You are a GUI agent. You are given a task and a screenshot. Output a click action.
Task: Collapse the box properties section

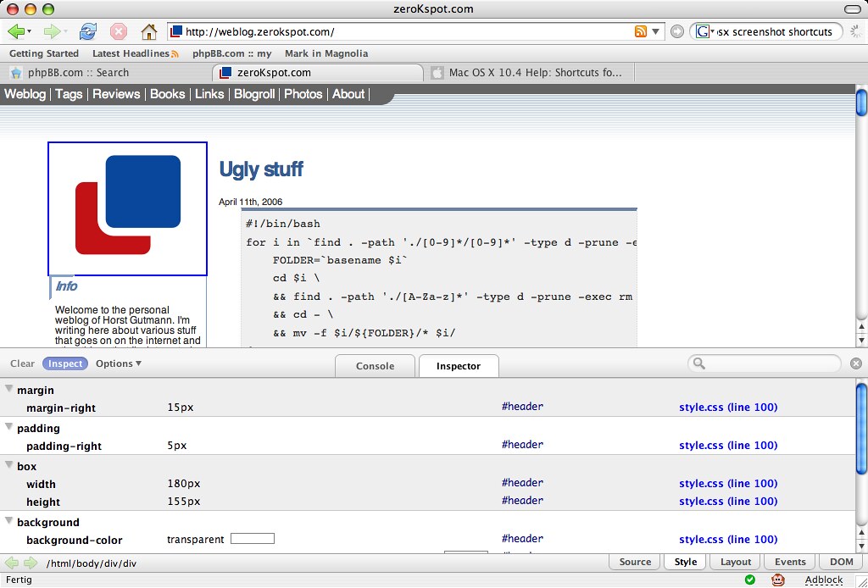(8, 464)
